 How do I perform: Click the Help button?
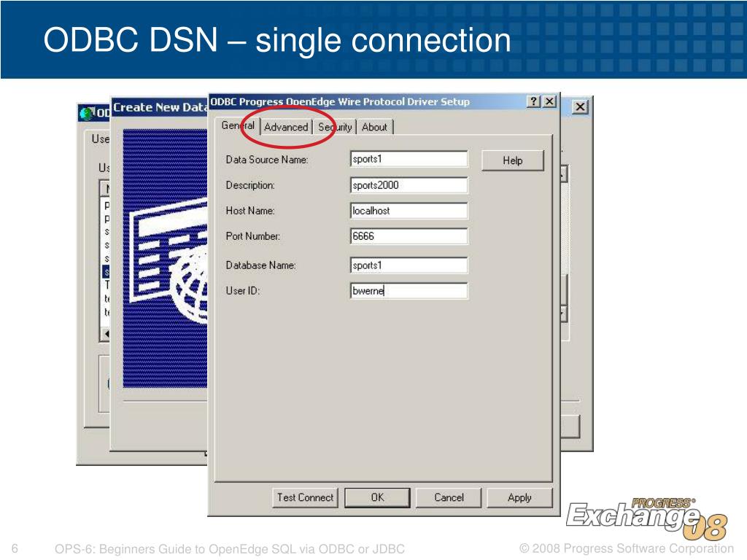click(x=513, y=160)
